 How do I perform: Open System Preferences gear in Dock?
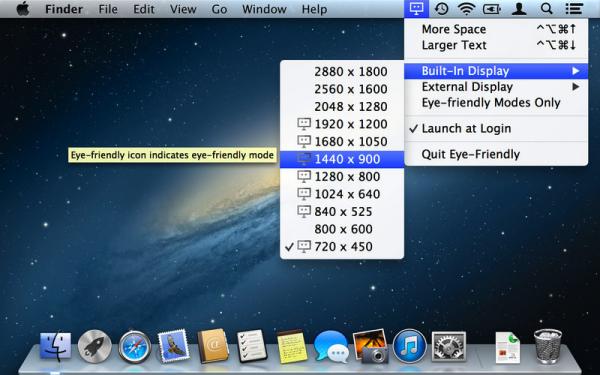click(449, 347)
